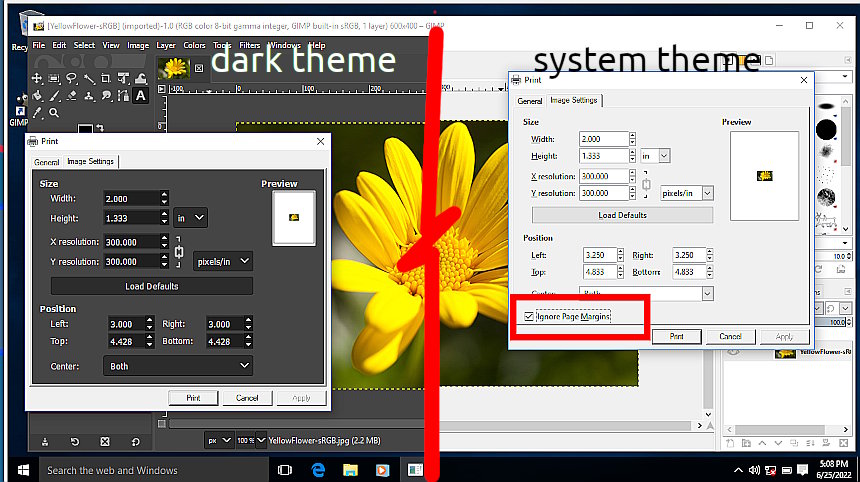
Task: Toggle resolution chain link in dark dialog
Action: 178,252
